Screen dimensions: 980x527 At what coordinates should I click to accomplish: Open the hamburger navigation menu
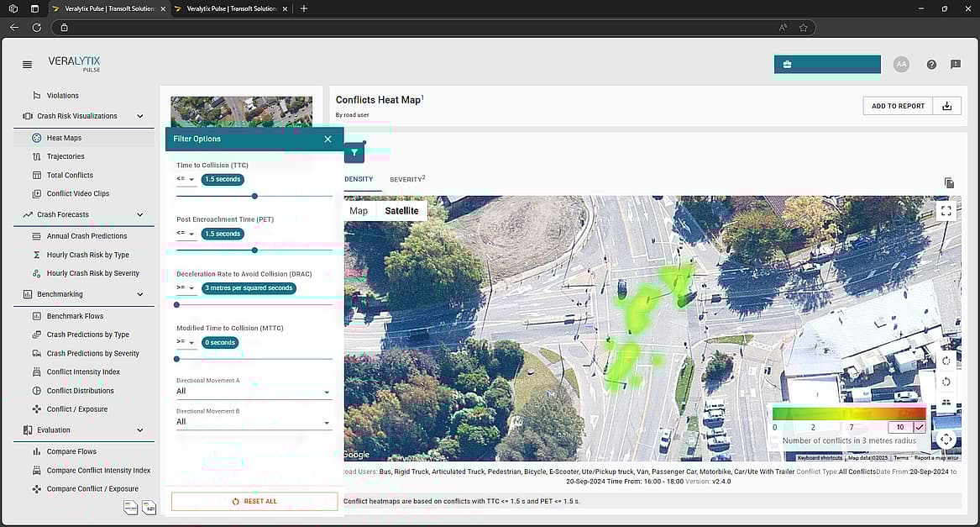pyautogui.click(x=27, y=65)
